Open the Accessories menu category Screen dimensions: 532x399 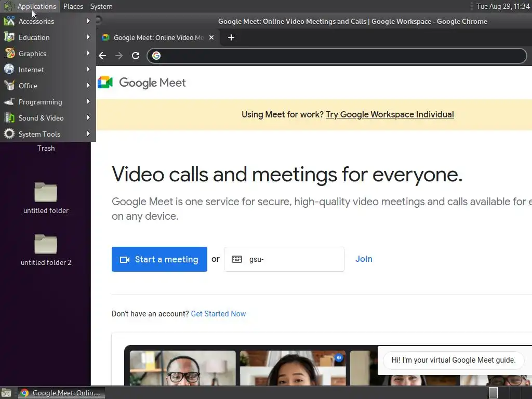[x=48, y=21]
